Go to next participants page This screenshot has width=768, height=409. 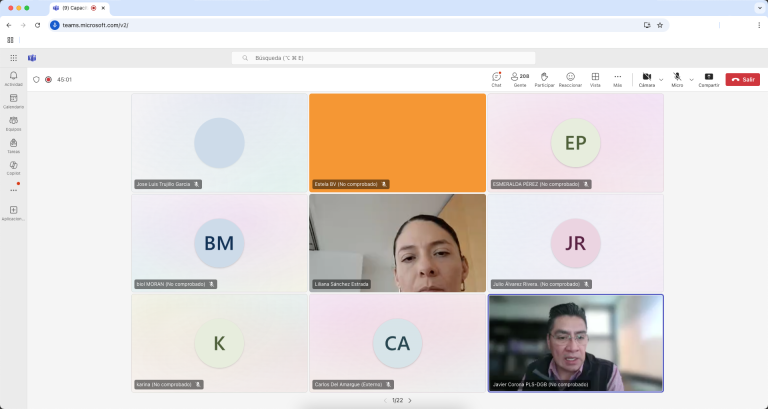tap(409, 400)
